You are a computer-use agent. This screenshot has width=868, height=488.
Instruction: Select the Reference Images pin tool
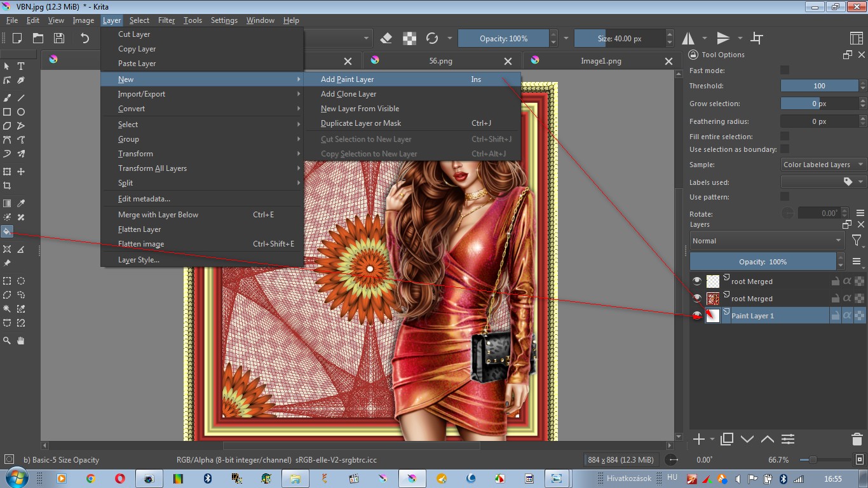click(x=7, y=263)
